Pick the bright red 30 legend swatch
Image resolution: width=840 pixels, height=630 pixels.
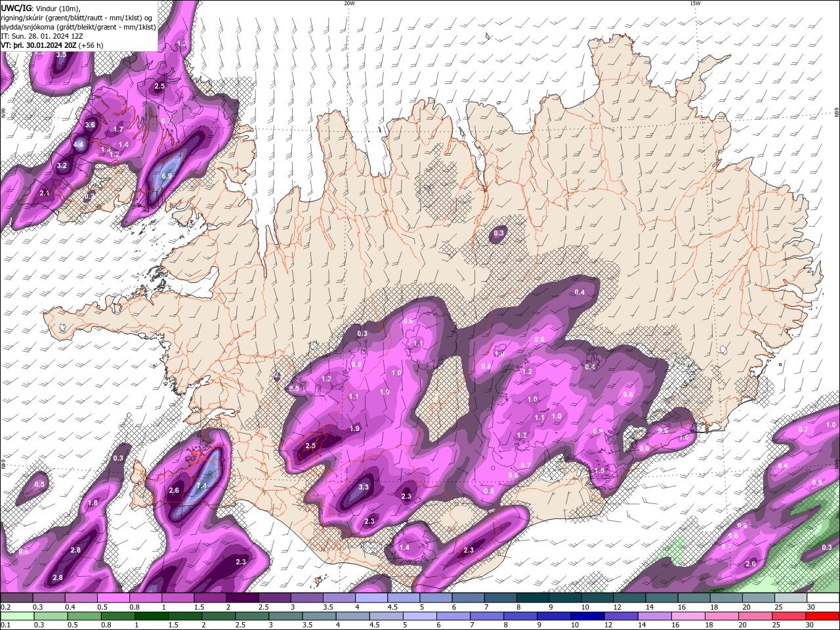point(823,616)
